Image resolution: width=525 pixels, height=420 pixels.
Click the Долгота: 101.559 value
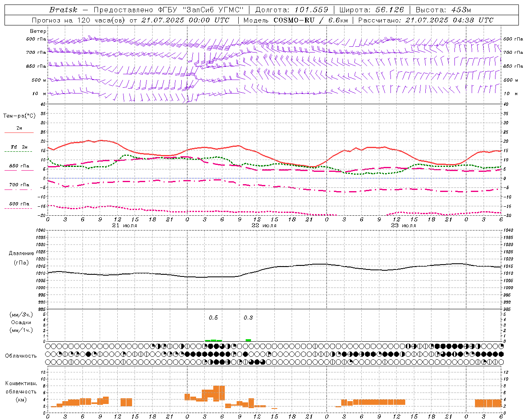[x=292, y=10]
